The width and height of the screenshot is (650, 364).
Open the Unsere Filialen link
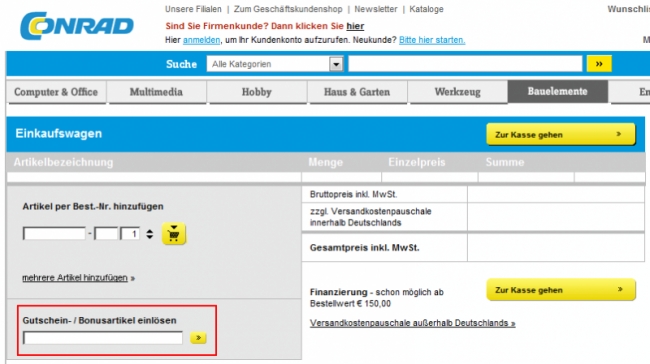[x=193, y=9]
